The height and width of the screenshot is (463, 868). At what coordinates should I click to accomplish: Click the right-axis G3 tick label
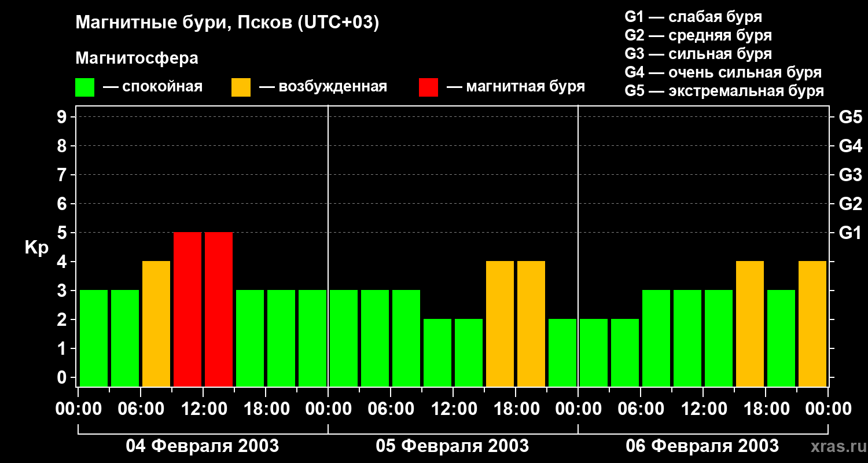click(x=851, y=175)
